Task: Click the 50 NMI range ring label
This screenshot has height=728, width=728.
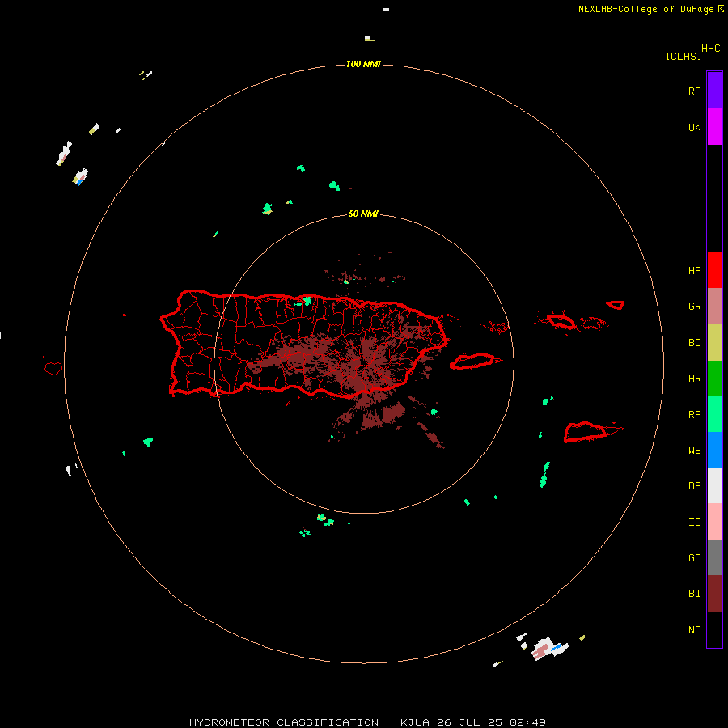Action: tap(363, 214)
